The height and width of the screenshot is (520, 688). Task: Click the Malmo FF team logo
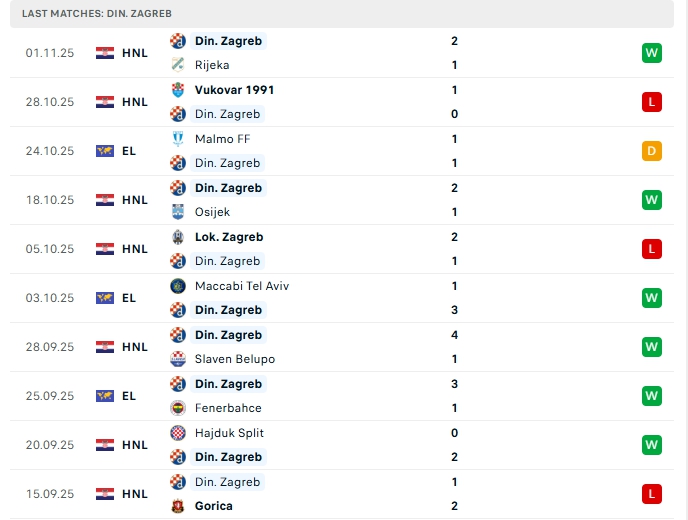[x=177, y=139]
